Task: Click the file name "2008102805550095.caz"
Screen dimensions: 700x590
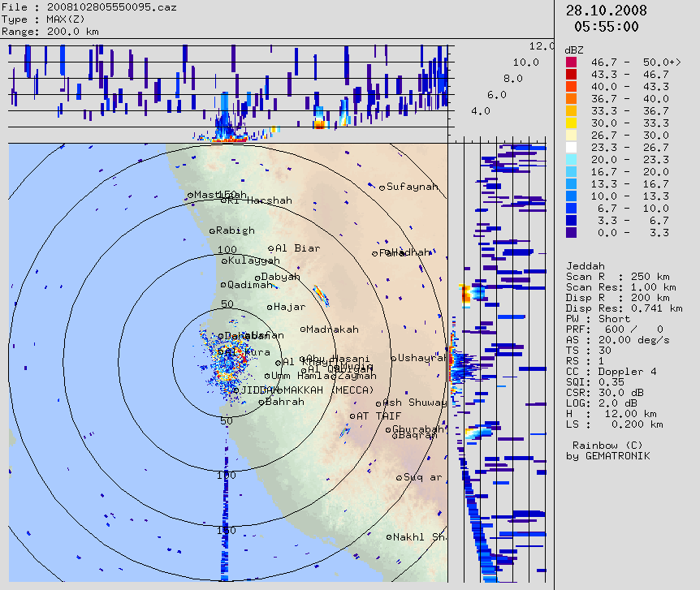Action: [x=111, y=7]
